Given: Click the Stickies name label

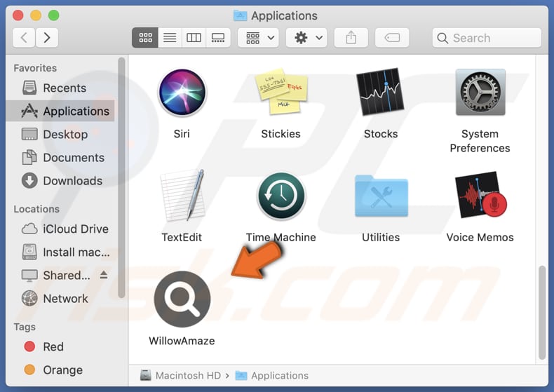Looking at the screenshot, I should 281,134.
